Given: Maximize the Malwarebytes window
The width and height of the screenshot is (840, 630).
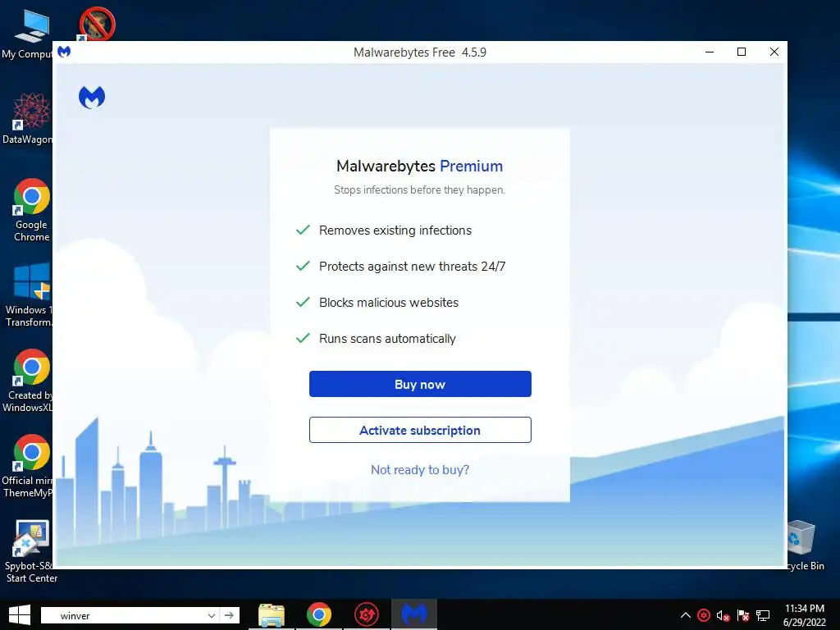Looking at the screenshot, I should coord(742,52).
